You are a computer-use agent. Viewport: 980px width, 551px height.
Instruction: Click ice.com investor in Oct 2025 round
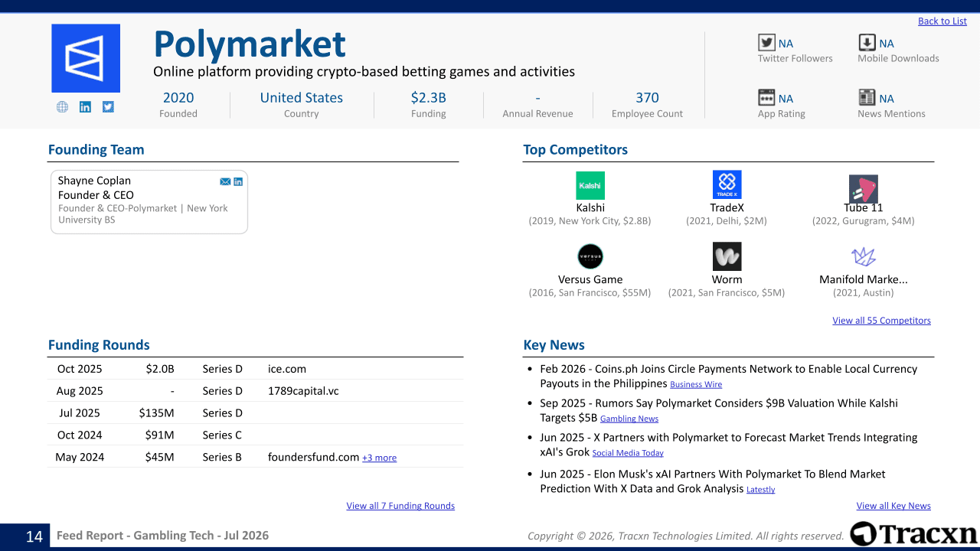point(287,369)
